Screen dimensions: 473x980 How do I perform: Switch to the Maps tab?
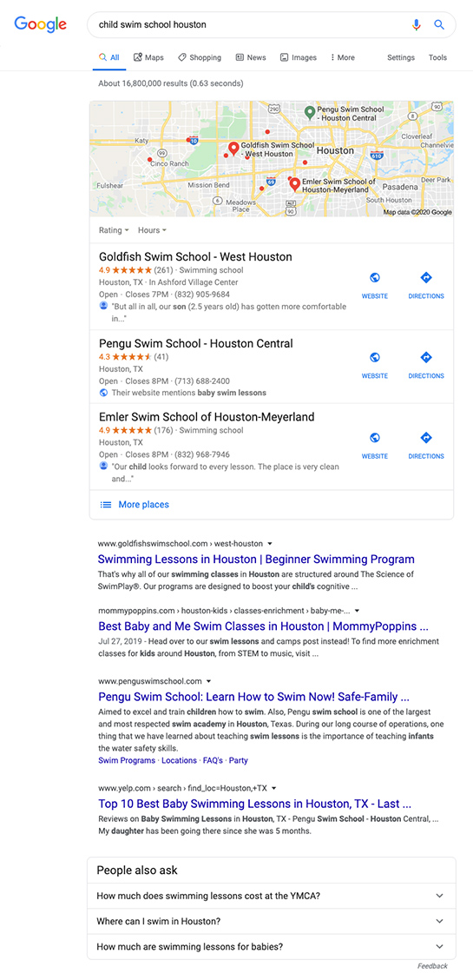(x=148, y=57)
